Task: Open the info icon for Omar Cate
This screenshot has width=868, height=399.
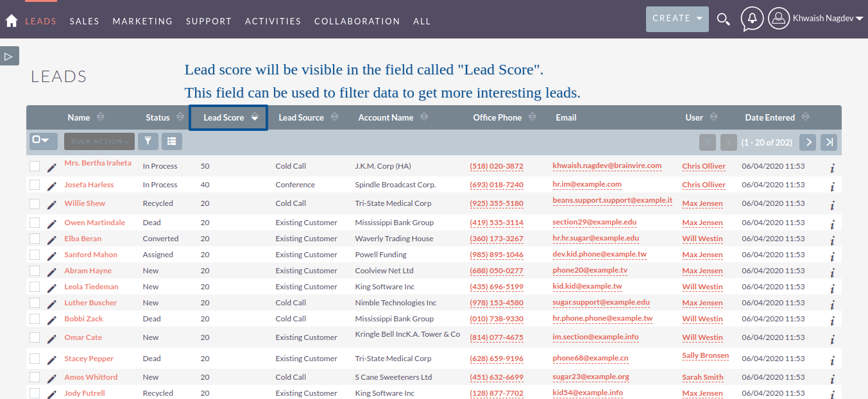Action: click(x=833, y=339)
